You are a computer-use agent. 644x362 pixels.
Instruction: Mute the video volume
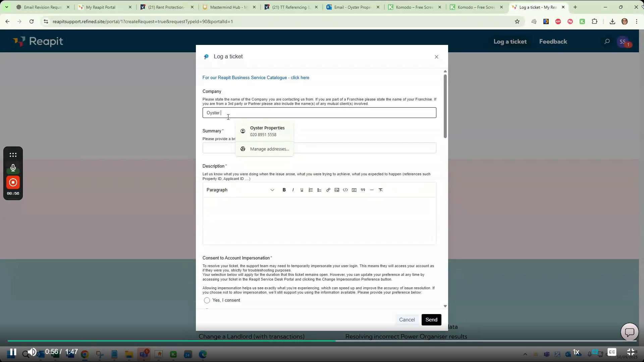(32, 352)
